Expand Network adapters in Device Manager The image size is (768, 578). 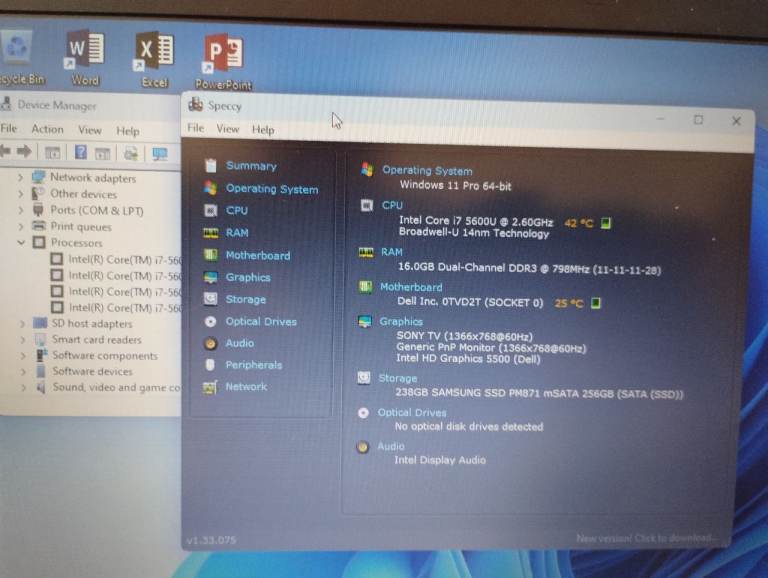(21, 177)
